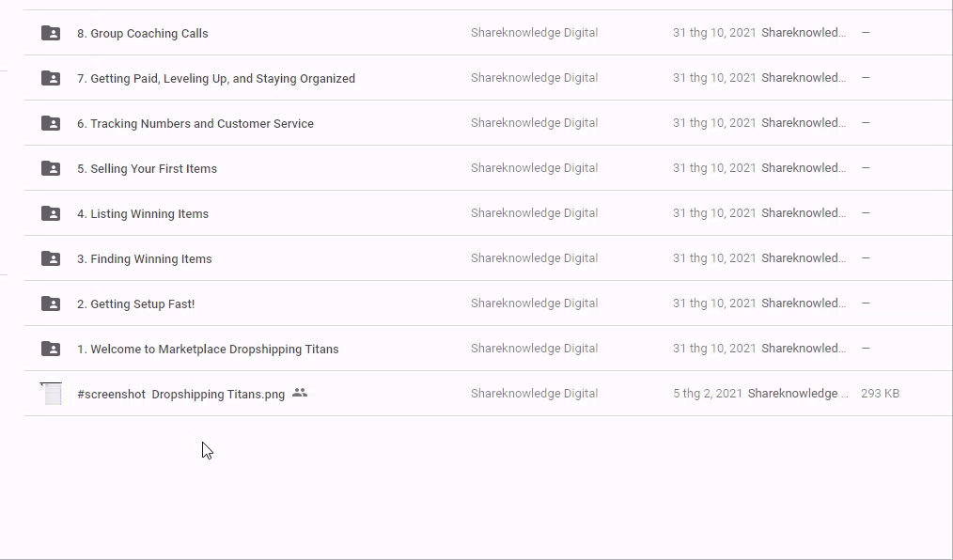Open 1. Welcome to Marketplace Dropshipping Titans name
This screenshot has width=953, height=560.
coord(208,350)
